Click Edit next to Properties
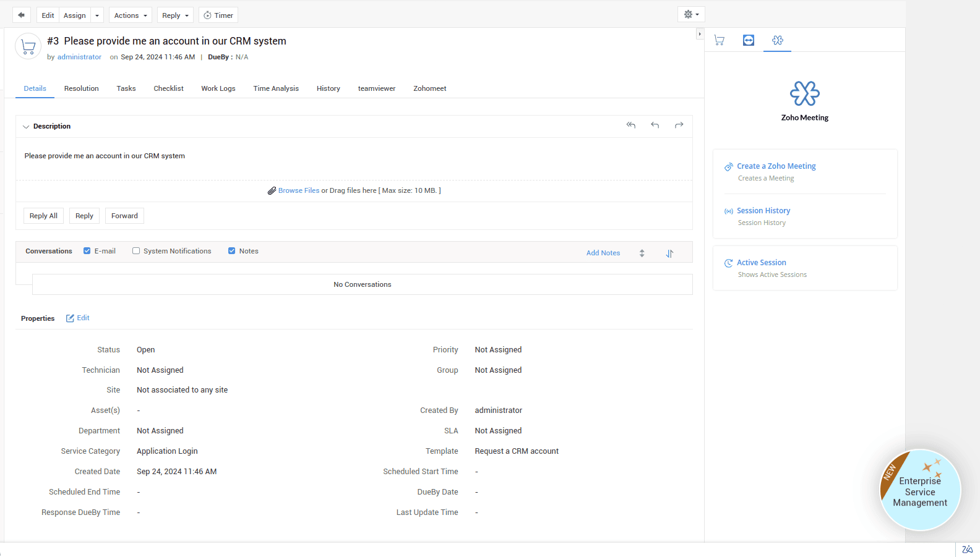The width and height of the screenshot is (980, 557). 78,318
